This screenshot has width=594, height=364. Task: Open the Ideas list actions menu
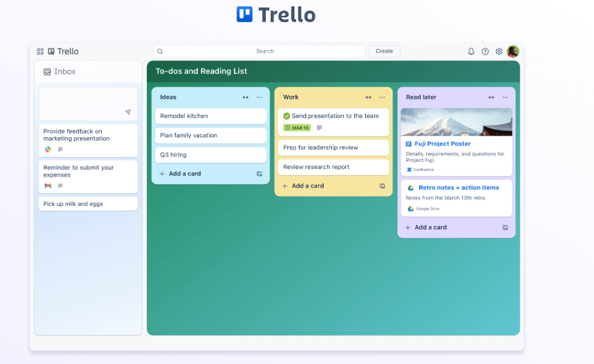click(x=259, y=98)
